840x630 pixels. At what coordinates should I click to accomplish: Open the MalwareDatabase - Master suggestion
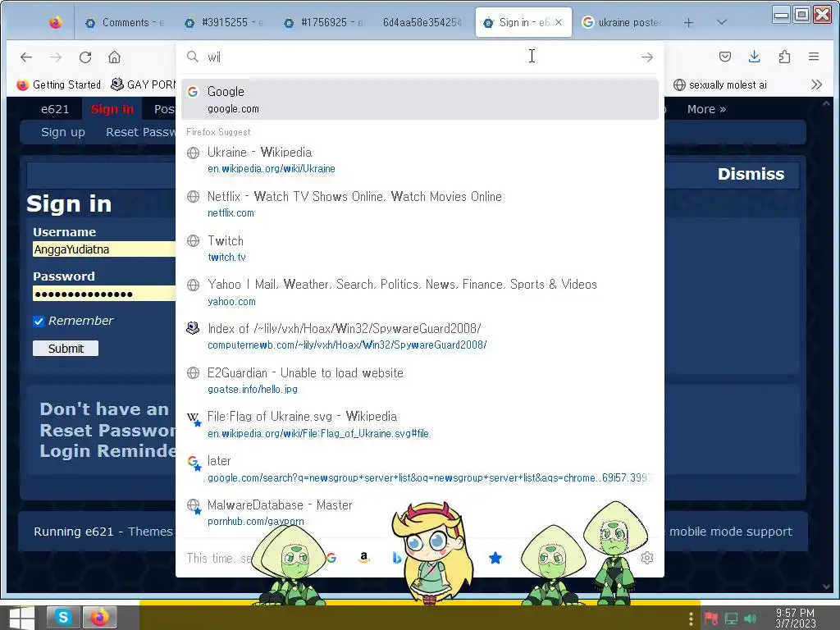(420, 514)
